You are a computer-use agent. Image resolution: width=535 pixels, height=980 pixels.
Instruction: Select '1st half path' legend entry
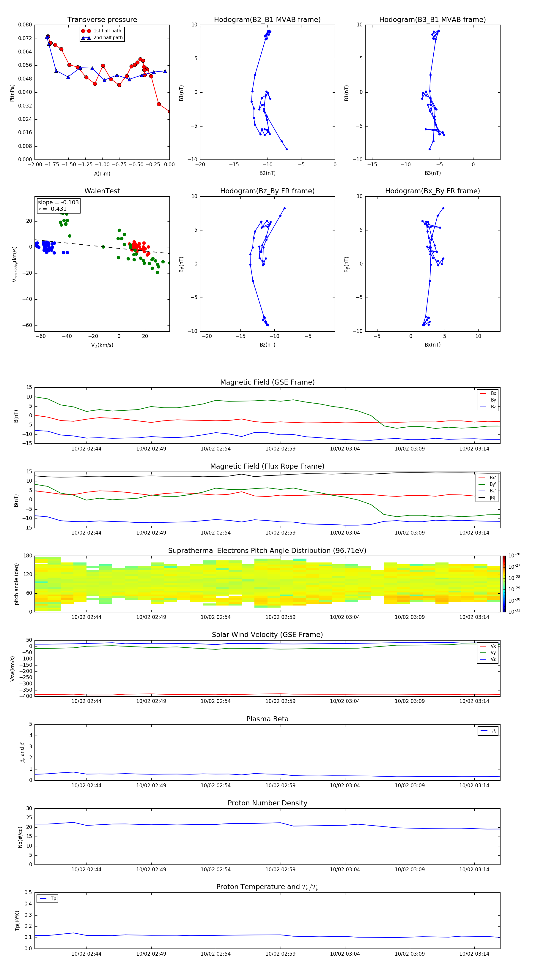(x=102, y=31)
